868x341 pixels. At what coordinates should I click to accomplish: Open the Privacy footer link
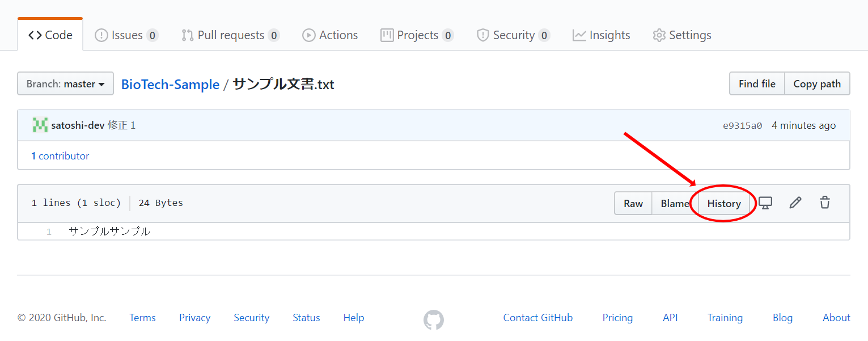194,318
